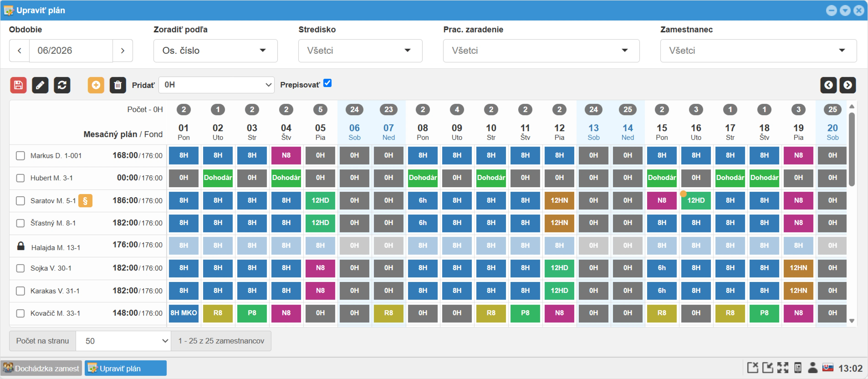Expand the Stredisko dropdown
Screen dimensions: 868x379
(x=360, y=50)
